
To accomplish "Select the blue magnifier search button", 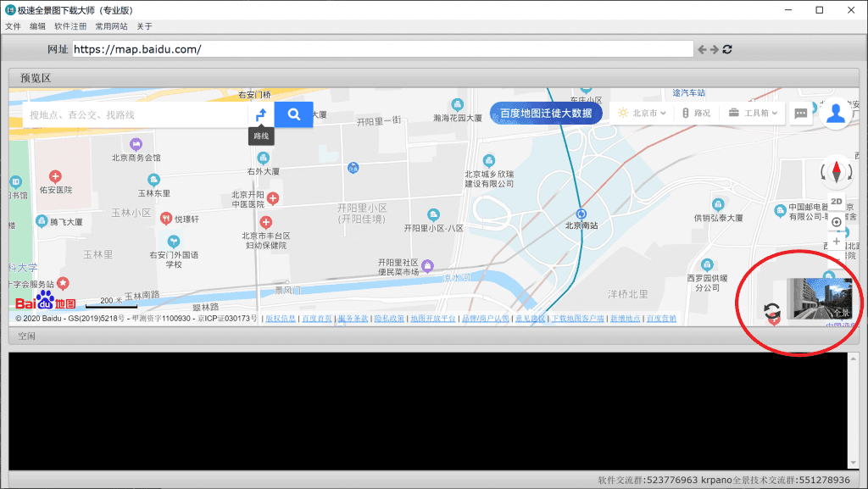I will pos(292,114).
